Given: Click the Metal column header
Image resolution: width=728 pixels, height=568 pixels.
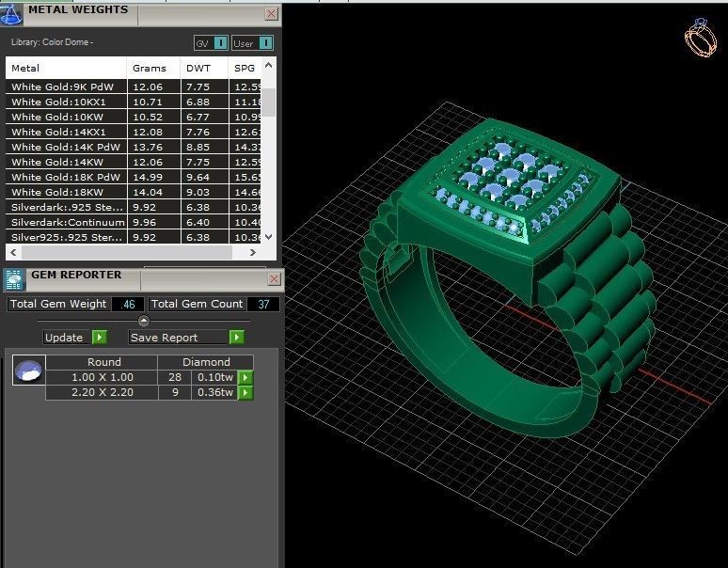Looking at the screenshot, I should click(x=66, y=68).
